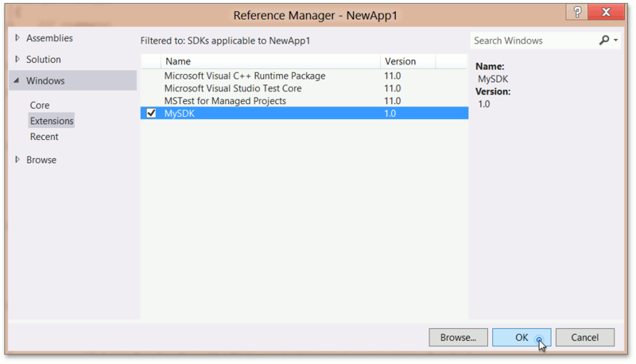Click the help question mark button
Viewport: 636px width, 364px height.
pos(577,12)
